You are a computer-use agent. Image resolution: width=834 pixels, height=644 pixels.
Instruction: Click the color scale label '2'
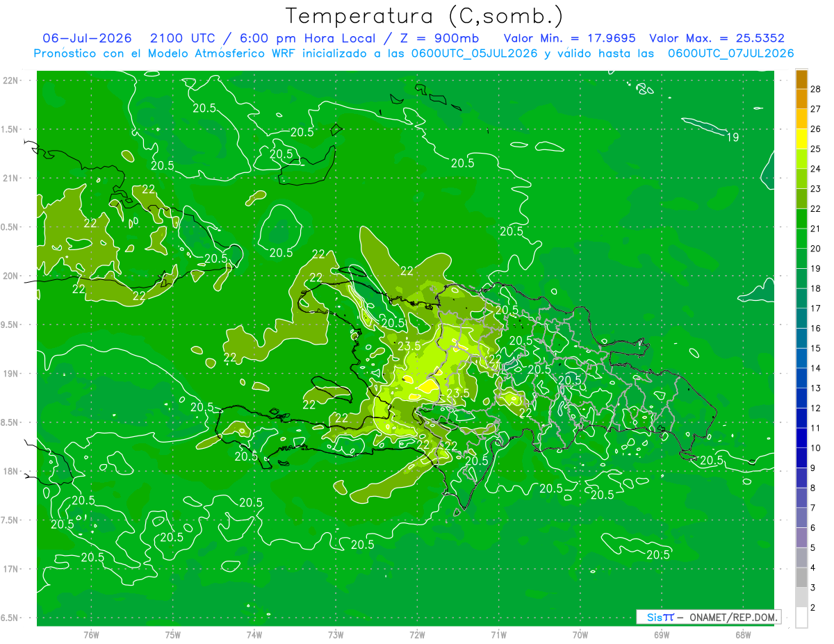tap(814, 608)
